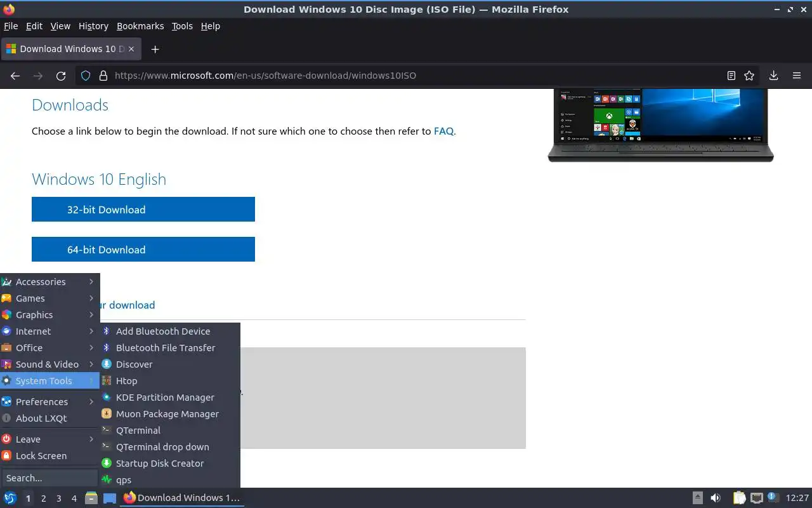Open the volume speaker tray icon
Image resolution: width=812 pixels, height=508 pixels.
[716, 498]
